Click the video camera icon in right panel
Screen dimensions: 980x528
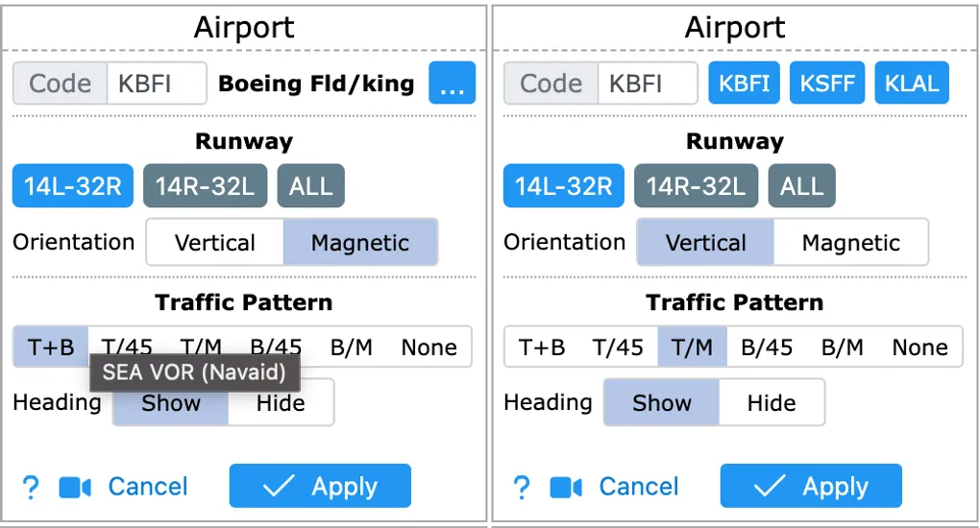pyautogui.click(x=566, y=488)
